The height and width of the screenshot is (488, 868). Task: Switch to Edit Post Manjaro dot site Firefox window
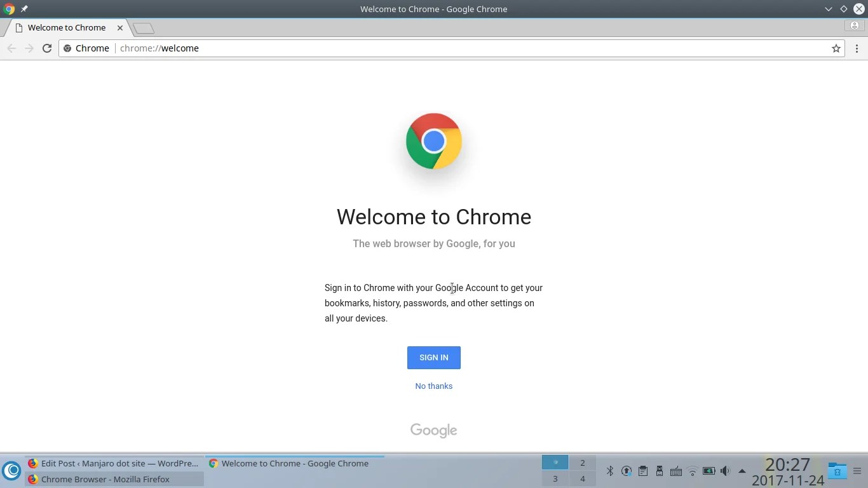pyautogui.click(x=114, y=463)
